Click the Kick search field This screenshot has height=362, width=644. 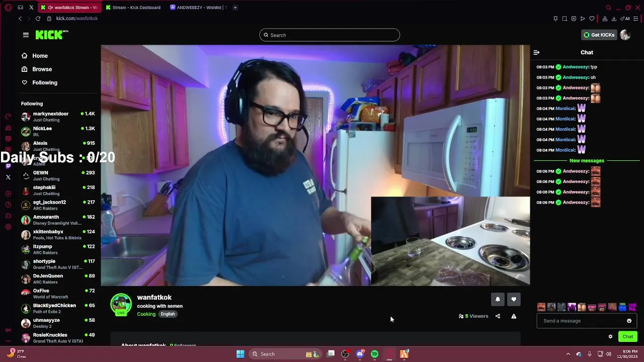point(330,35)
